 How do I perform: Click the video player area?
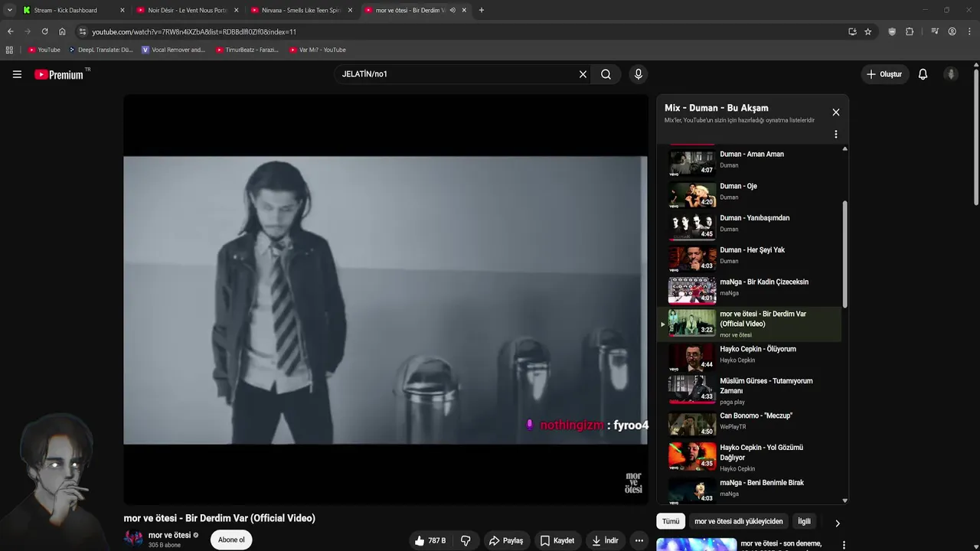[385, 299]
